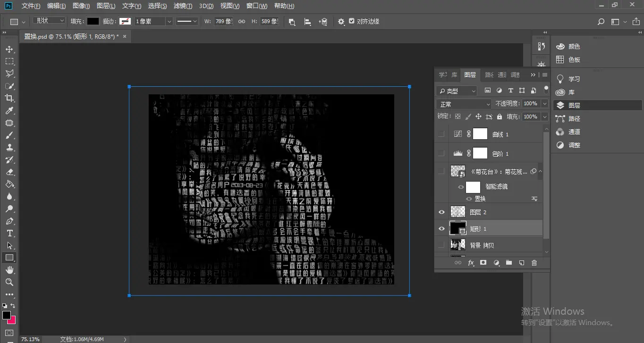
Task: Open the 滤镜(T) menu
Action: click(x=183, y=6)
